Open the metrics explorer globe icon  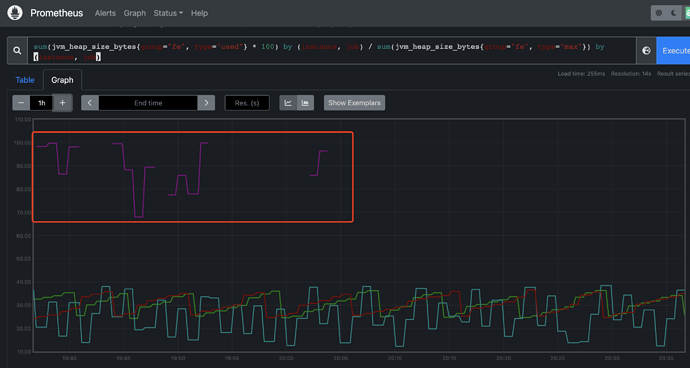pos(646,51)
